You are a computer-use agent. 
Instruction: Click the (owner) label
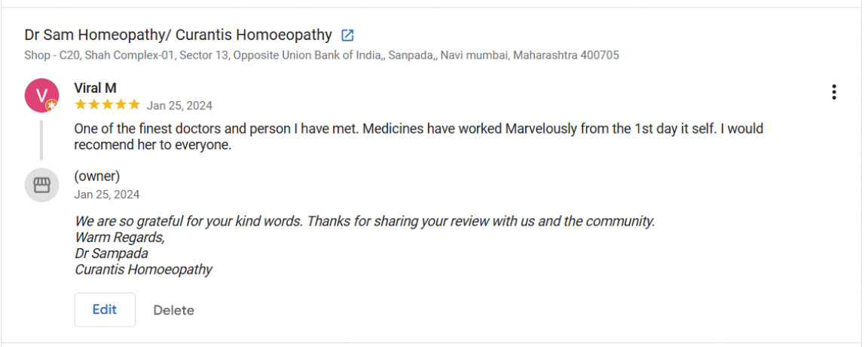click(96, 177)
